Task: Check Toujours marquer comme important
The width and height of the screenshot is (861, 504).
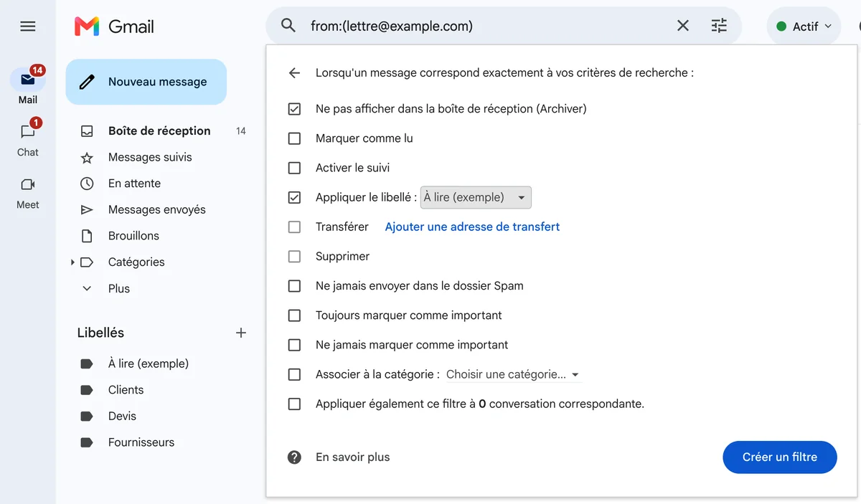Action: coord(294,315)
